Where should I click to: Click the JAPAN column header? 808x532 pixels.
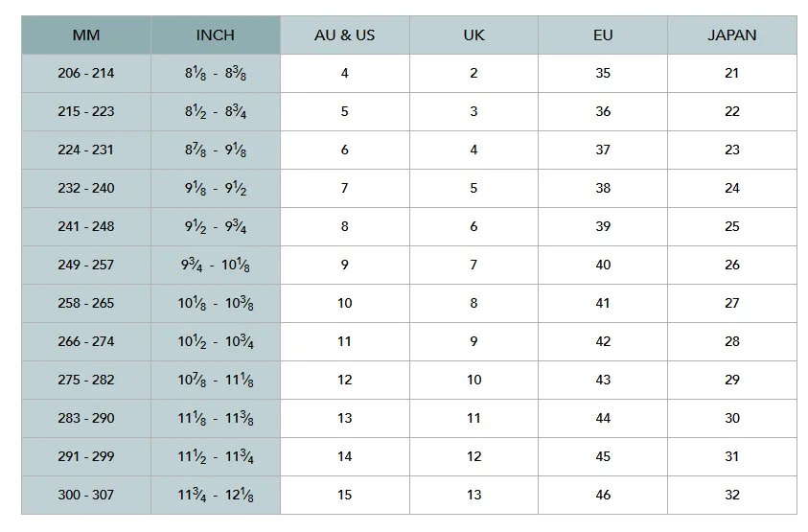point(732,35)
